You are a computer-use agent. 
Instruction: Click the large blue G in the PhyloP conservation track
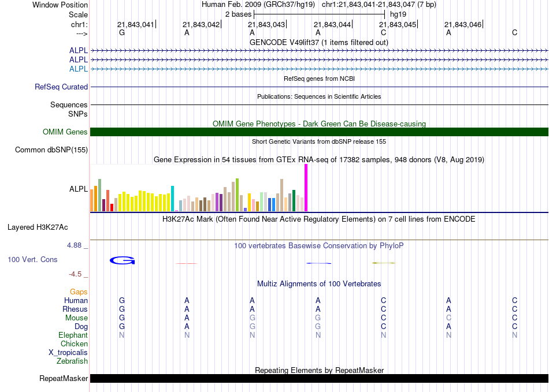pos(122,260)
